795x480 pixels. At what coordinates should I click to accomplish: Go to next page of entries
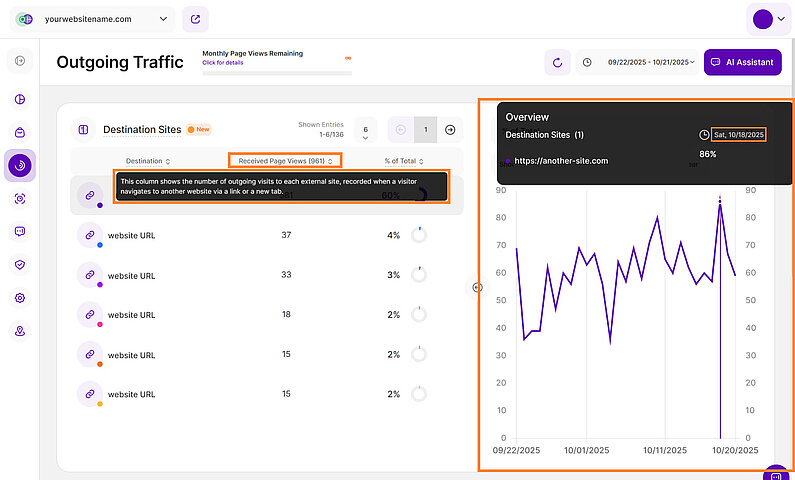450,129
